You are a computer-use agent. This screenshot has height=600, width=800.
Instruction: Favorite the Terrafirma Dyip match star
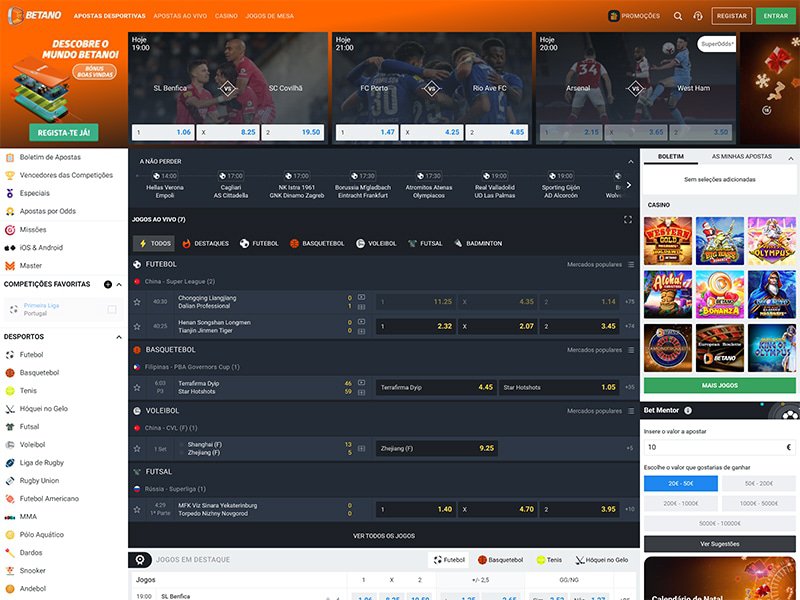(x=137, y=388)
